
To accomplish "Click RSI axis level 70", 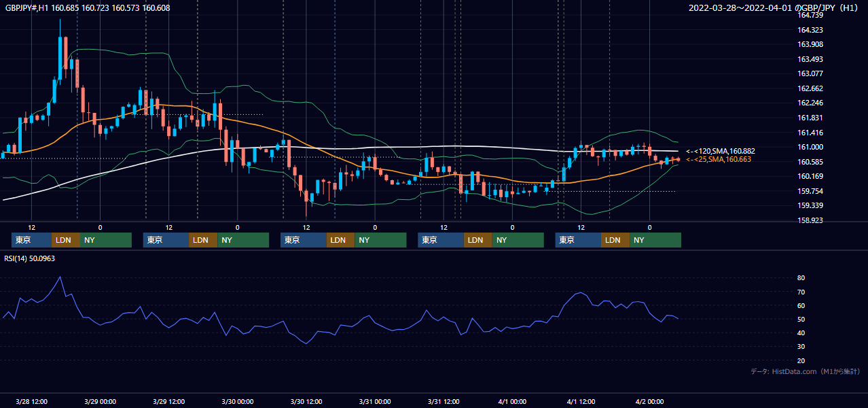I will [x=801, y=292].
